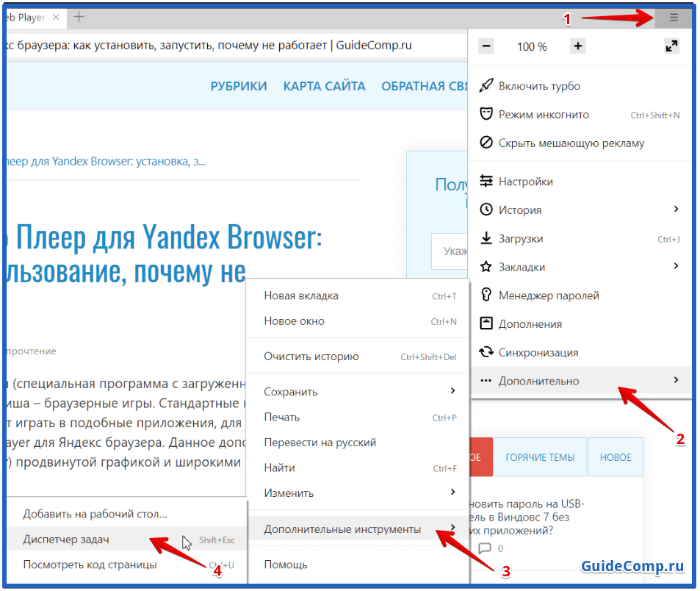Click the 100 % zoom value

tap(532, 46)
